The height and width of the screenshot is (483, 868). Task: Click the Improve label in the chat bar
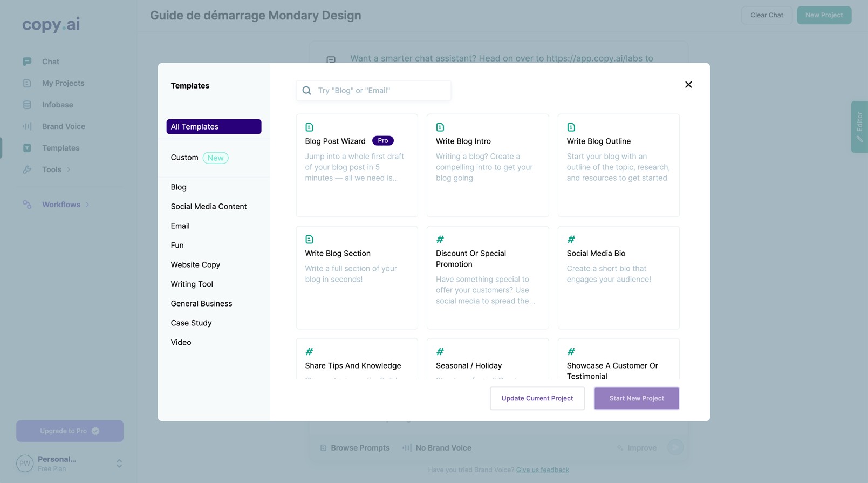(642, 448)
